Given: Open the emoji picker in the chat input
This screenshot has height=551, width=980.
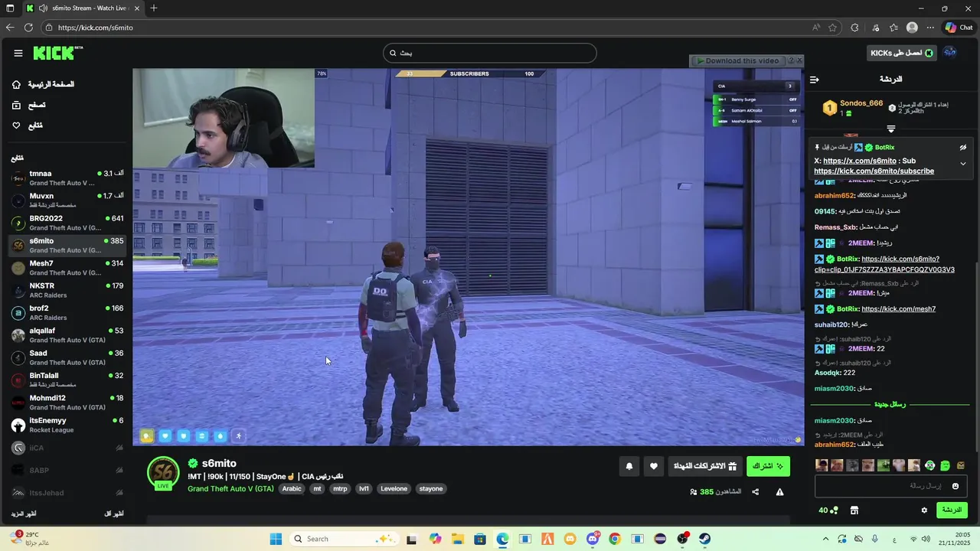Looking at the screenshot, I should pyautogui.click(x=955, y=486).
